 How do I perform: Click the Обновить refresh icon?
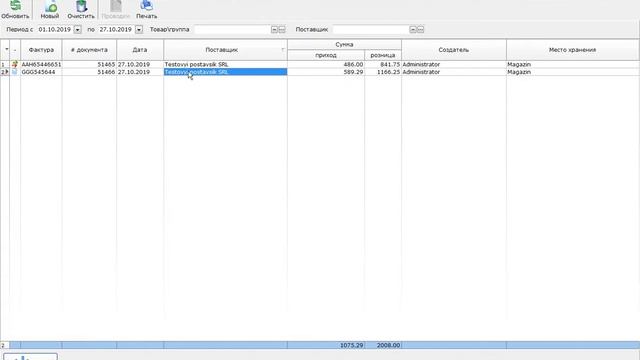point(16,6)
